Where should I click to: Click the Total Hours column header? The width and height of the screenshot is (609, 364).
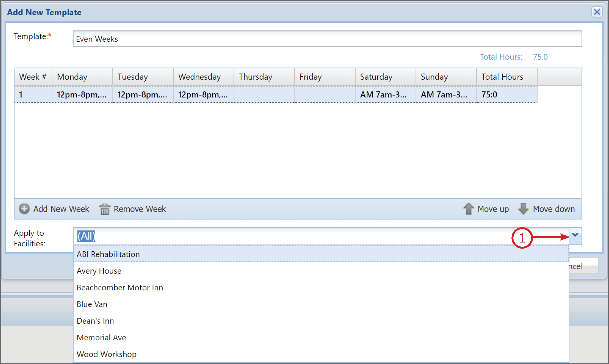tap(506, 77)
